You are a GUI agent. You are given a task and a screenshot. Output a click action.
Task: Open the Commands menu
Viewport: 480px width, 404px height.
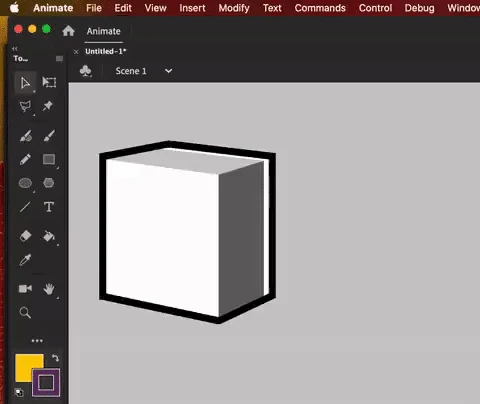pos(320,8)
